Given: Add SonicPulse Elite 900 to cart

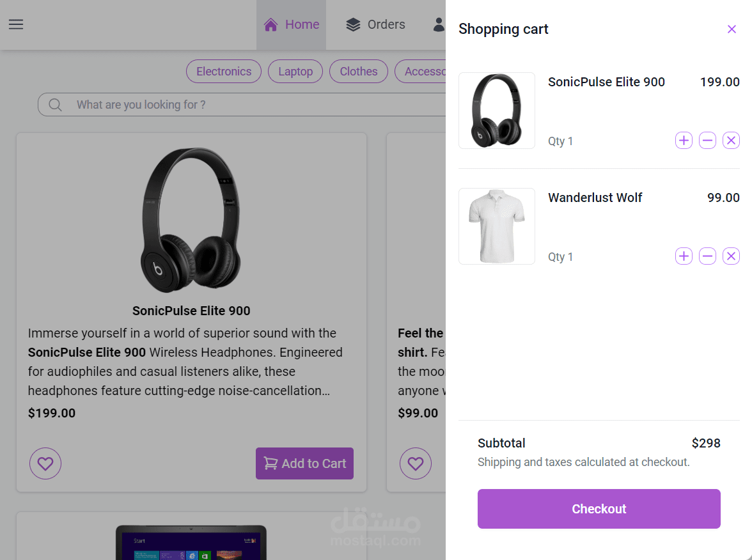Looking at the screenshot, I should pos(304,463).
